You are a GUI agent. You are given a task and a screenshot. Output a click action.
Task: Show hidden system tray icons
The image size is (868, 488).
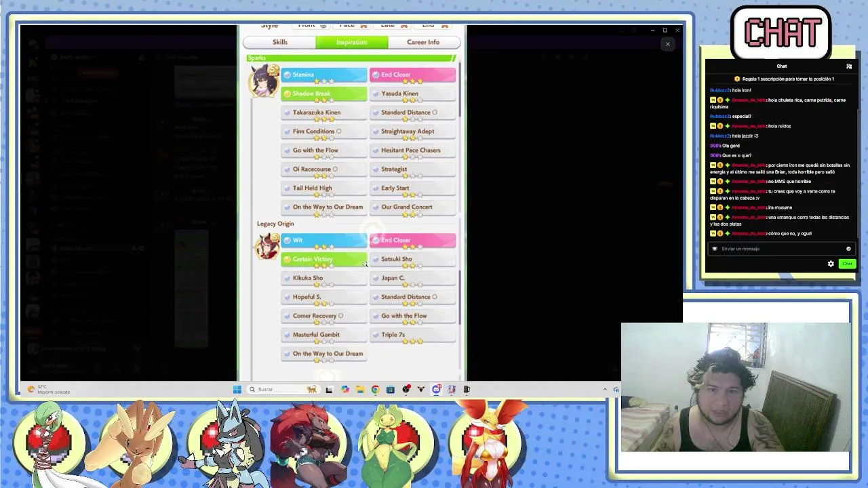click(x=605, y=389)
